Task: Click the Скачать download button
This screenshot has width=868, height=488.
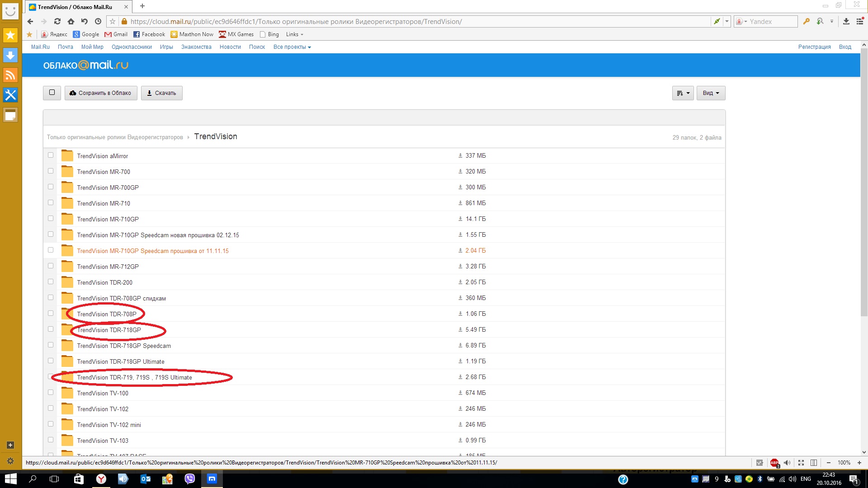Action: click(x=161, y=93)
